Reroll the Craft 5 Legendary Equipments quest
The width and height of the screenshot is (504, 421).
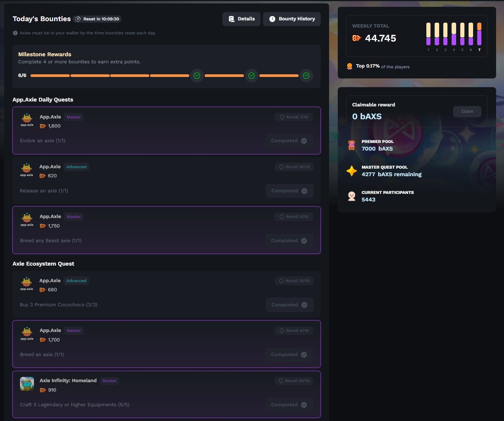tap(294, 381)
